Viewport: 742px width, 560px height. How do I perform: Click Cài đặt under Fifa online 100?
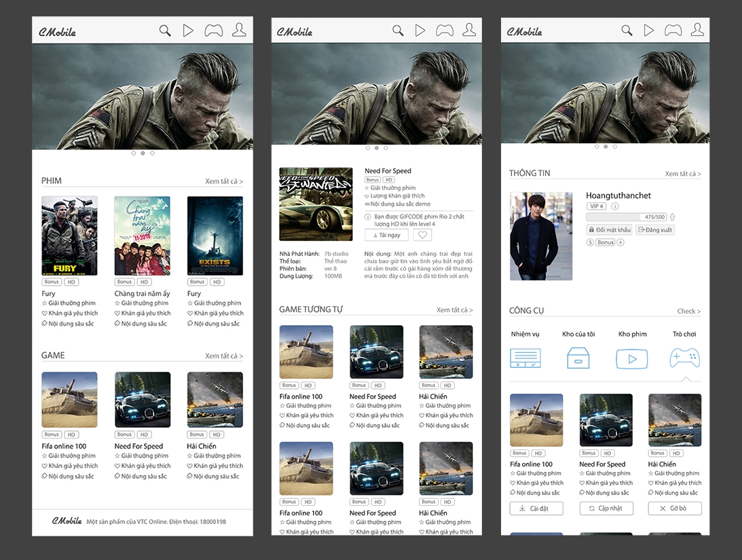536,508
